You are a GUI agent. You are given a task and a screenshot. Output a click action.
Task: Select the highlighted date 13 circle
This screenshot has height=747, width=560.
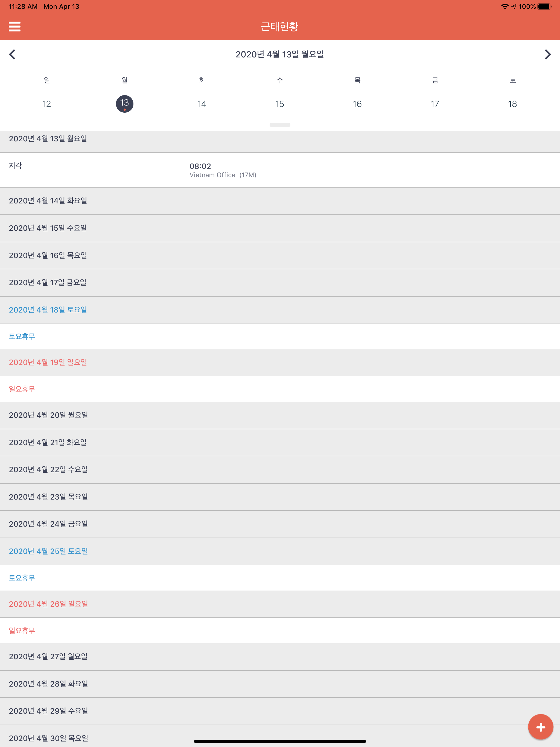point(124,104)
